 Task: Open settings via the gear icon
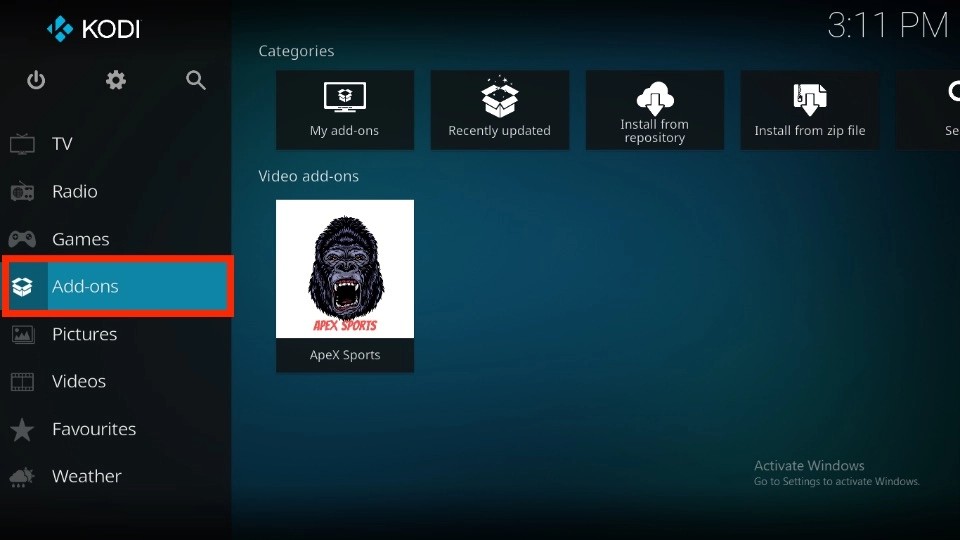point(116,80)
